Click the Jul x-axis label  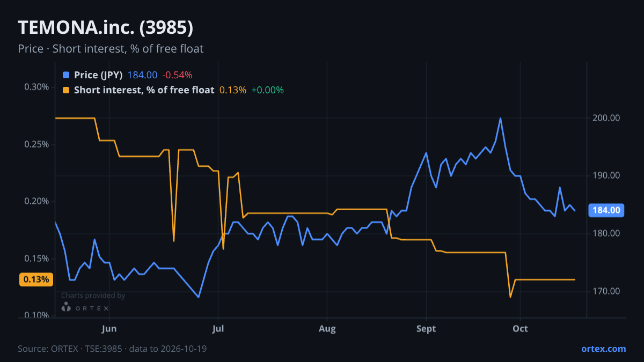tap(218, 328)
